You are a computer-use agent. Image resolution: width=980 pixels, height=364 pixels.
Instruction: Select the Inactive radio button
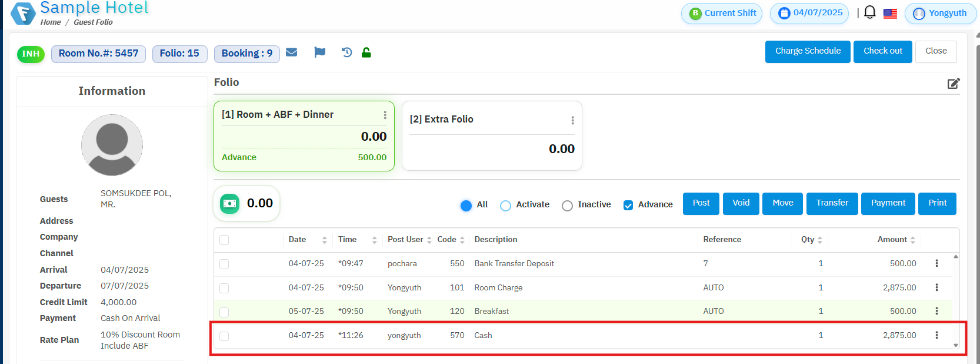coord(567,206)
